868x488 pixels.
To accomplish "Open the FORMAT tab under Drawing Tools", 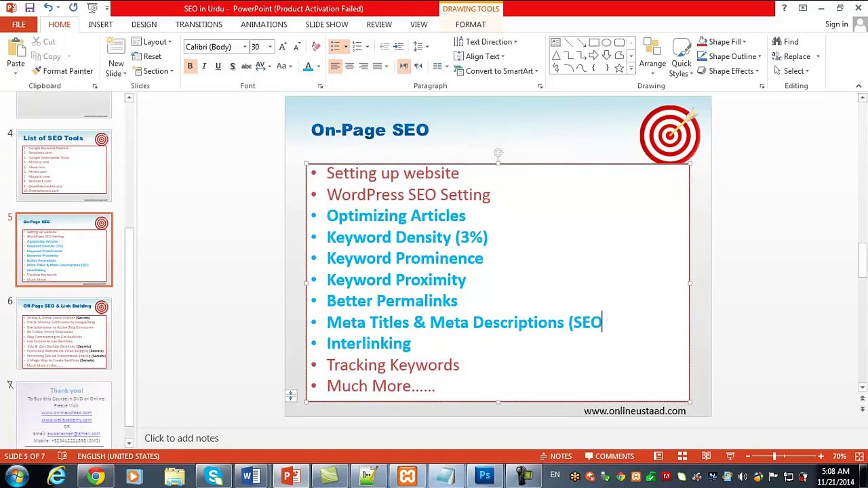I will [471, 24].
